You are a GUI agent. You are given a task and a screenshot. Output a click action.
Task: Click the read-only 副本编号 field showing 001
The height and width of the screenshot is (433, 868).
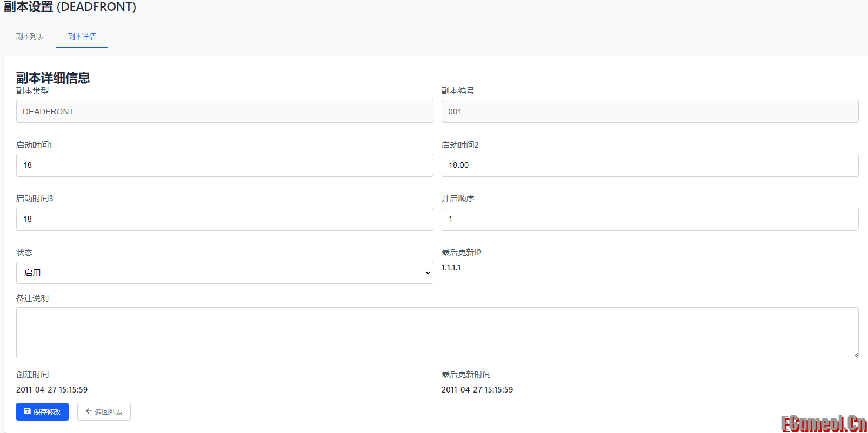click(x=650, y=111)
